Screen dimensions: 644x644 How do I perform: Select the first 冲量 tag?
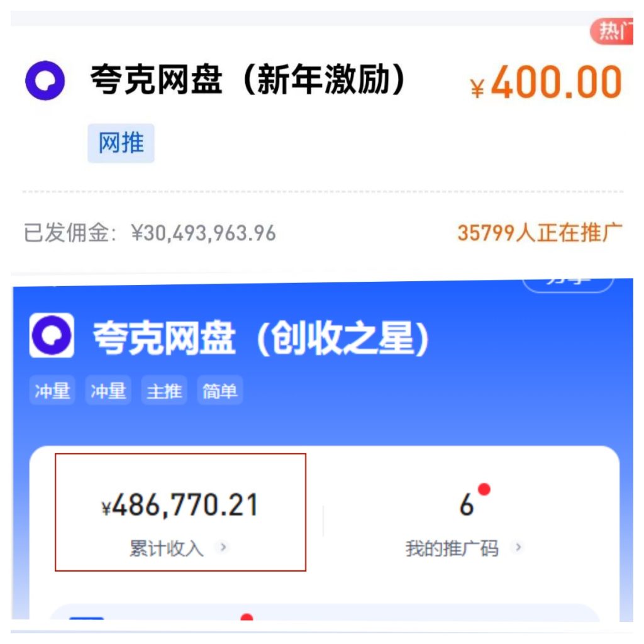52,390
